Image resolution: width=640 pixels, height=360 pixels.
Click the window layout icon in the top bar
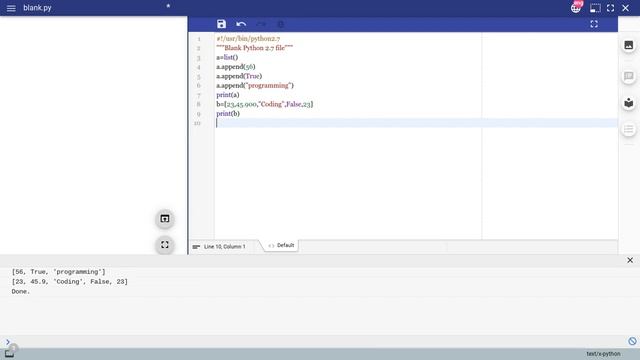tap(595, 8)
